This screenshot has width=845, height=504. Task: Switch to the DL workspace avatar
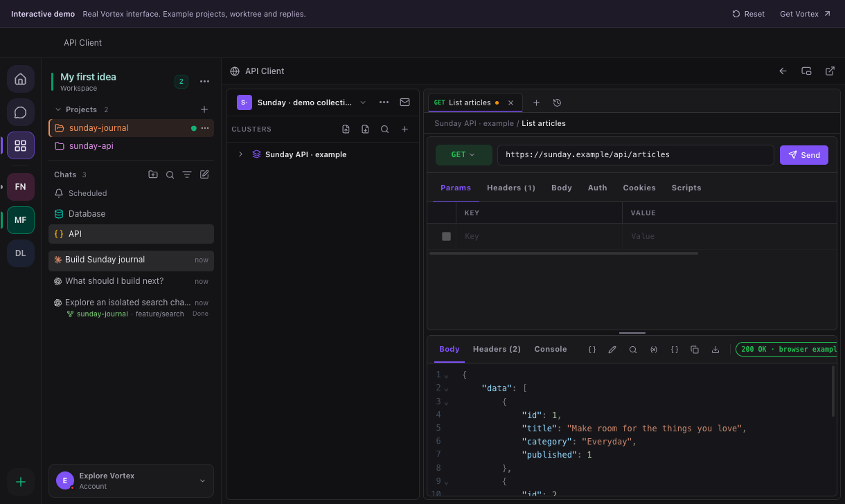[21, 253]
